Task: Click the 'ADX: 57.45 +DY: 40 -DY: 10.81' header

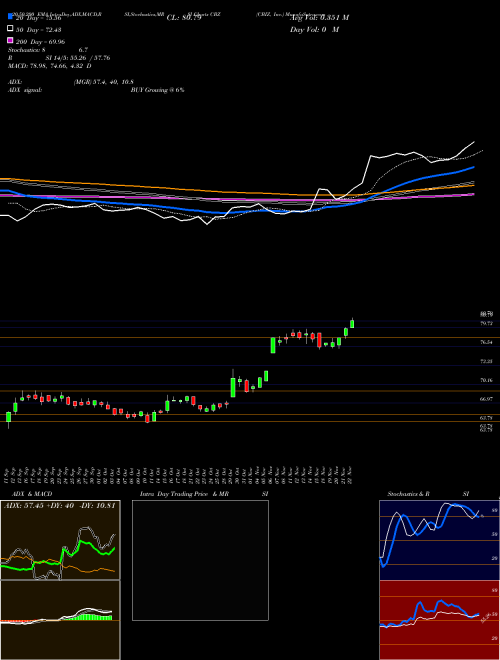Action: point(59,506)
